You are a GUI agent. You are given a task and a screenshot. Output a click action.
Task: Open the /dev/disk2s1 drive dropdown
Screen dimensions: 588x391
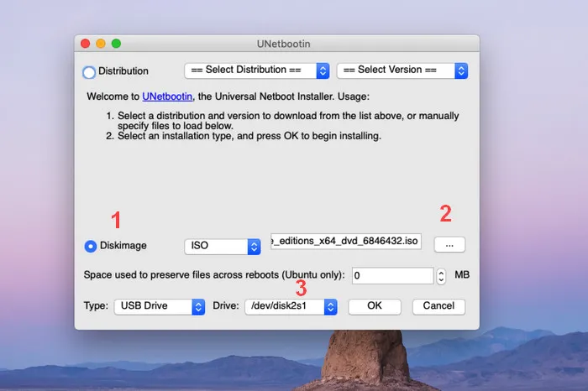[291, 306]
